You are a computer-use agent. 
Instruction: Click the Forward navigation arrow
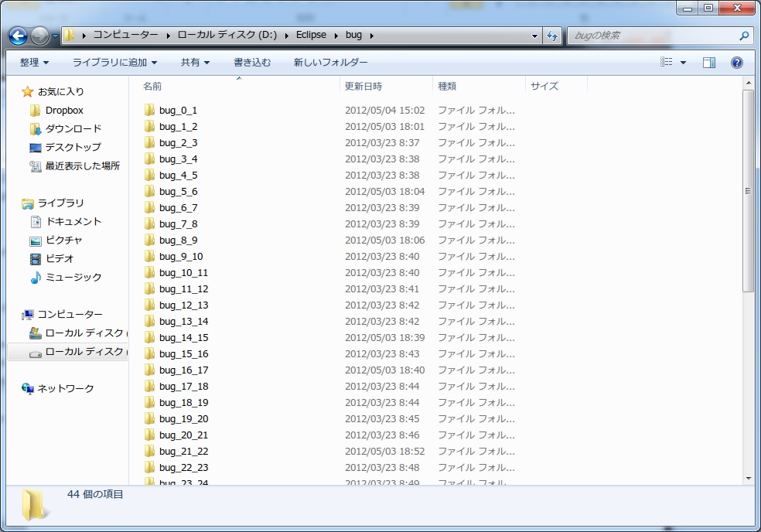click(39, 36)
